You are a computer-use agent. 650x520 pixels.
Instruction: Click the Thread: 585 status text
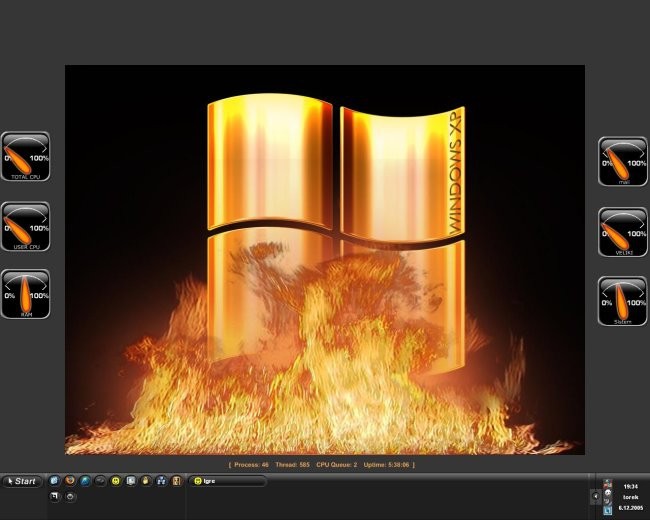(292, 465)
